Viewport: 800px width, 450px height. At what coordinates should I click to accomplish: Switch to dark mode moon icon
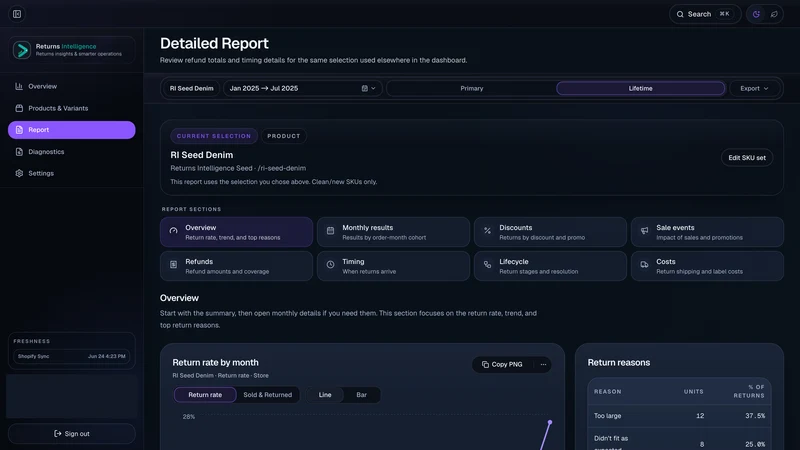tap(756, 14)
